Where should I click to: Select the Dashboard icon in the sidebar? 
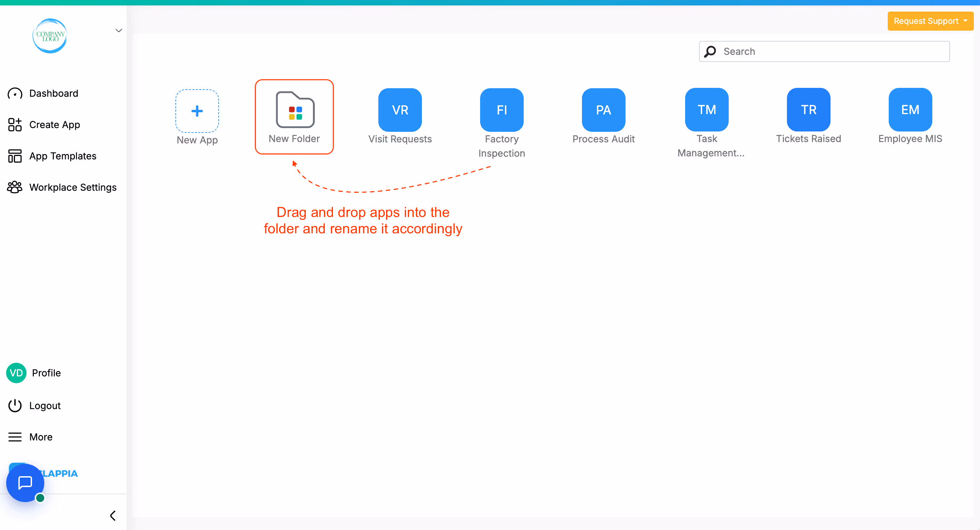(15, 93)
